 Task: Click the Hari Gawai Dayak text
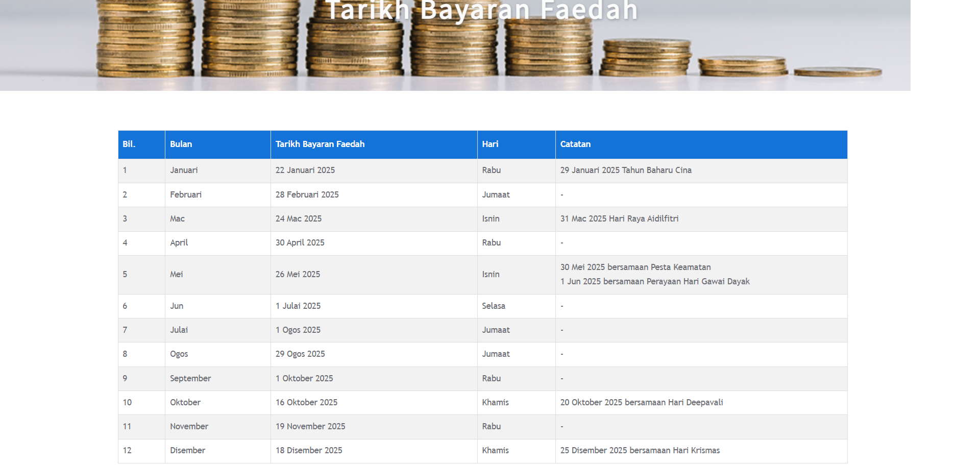point(655,281)
